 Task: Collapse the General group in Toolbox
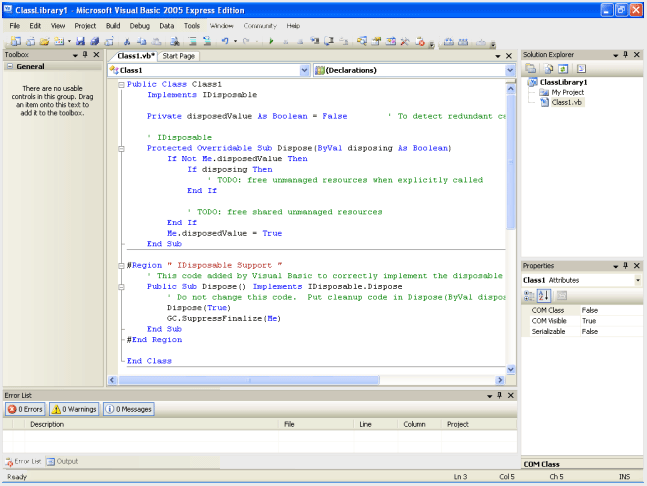pyautogui.click(x=9, y=67)
